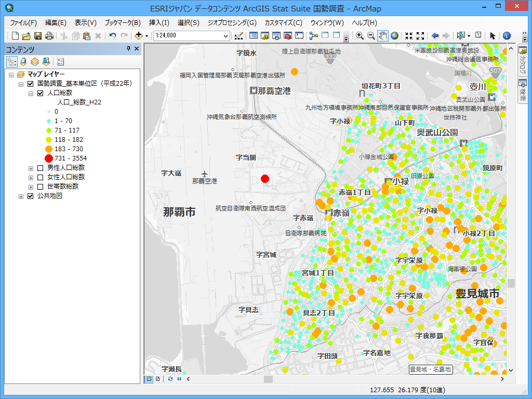This screenshot has width=532, height=399.
Task: List layers by selection
Action: (46, 62)
